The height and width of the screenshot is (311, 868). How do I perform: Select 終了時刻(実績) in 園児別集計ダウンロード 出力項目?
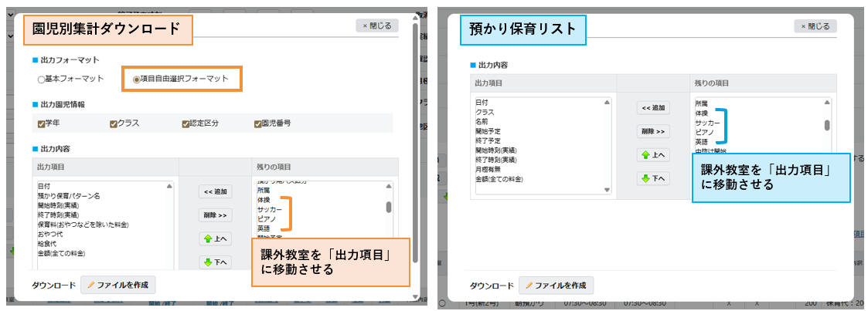click(58, 215)
